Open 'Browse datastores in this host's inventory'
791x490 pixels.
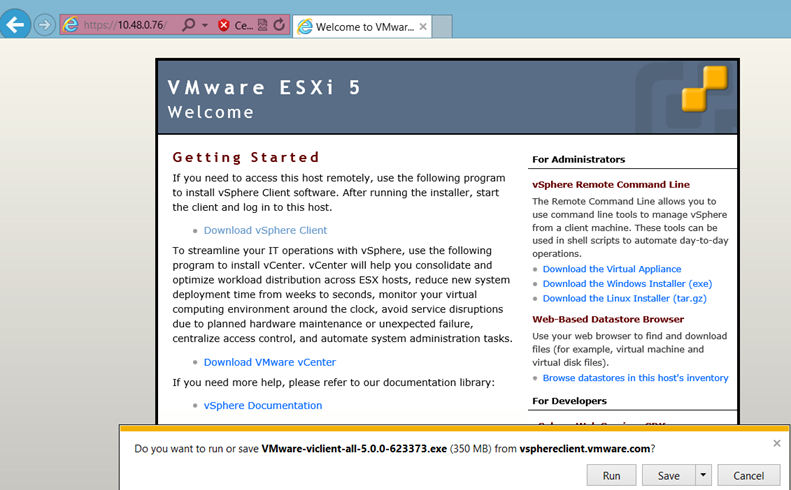pos(636,378)
